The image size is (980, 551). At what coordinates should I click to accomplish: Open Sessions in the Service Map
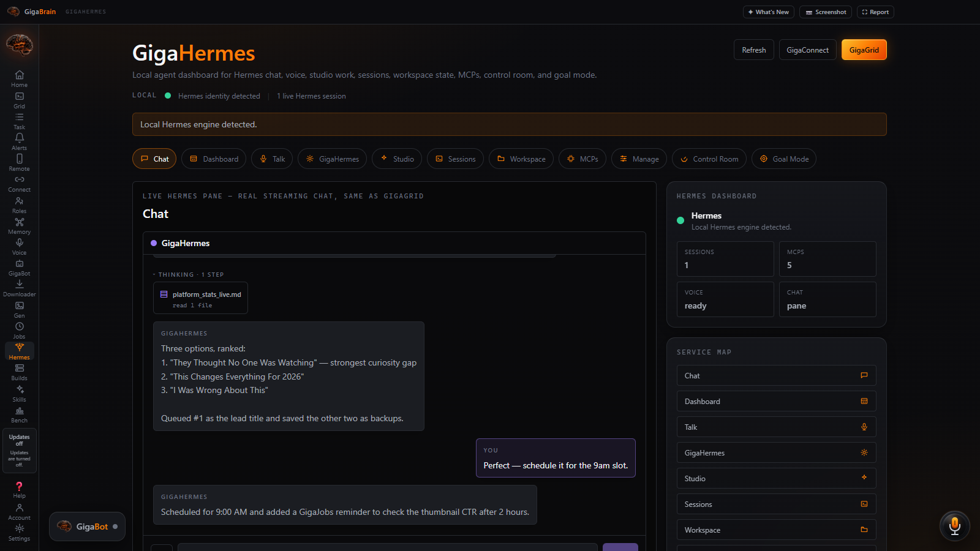776,504
